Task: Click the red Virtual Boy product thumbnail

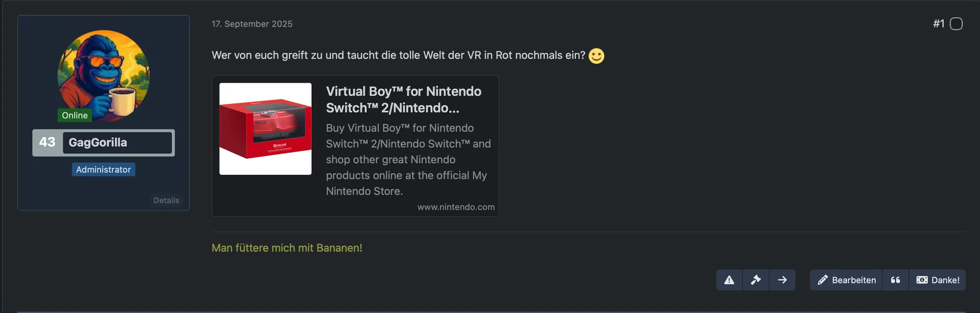Action: (x=265, y=129)
